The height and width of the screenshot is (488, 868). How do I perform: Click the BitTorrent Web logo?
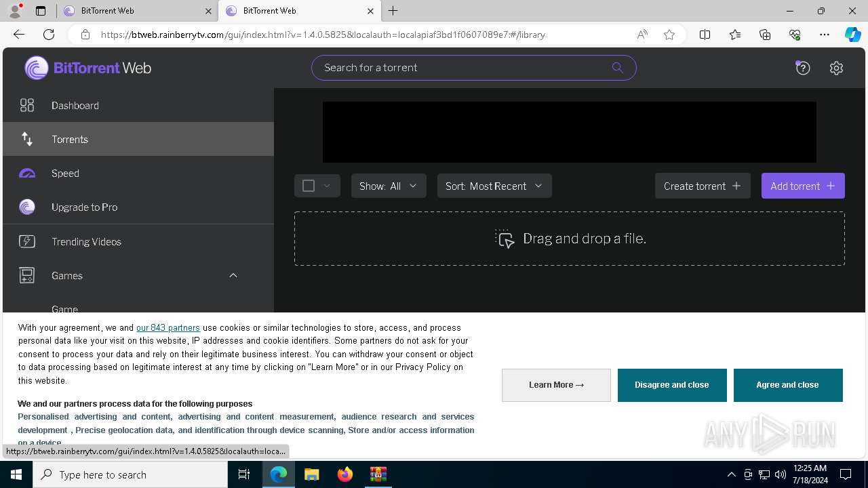[88, 68]
